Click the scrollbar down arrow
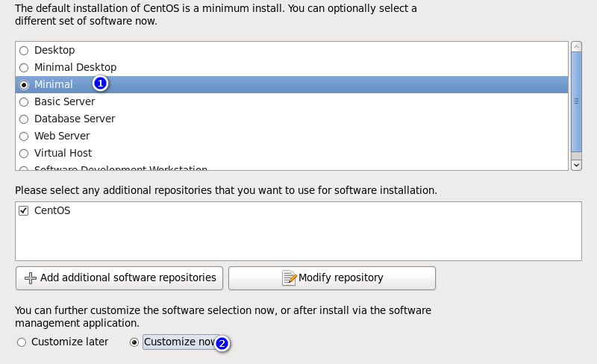 tap(576, 166)
